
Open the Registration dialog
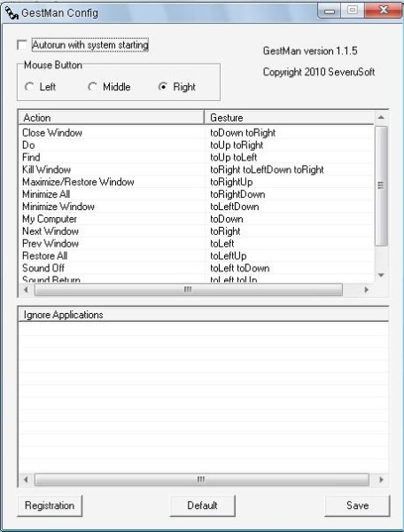pos(50,505)
